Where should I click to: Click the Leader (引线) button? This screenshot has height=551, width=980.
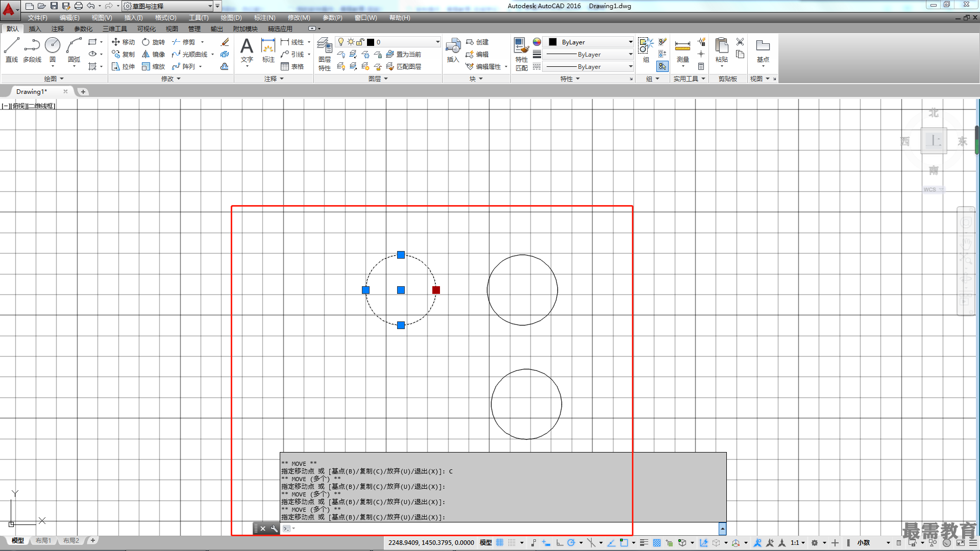(292, 54)
